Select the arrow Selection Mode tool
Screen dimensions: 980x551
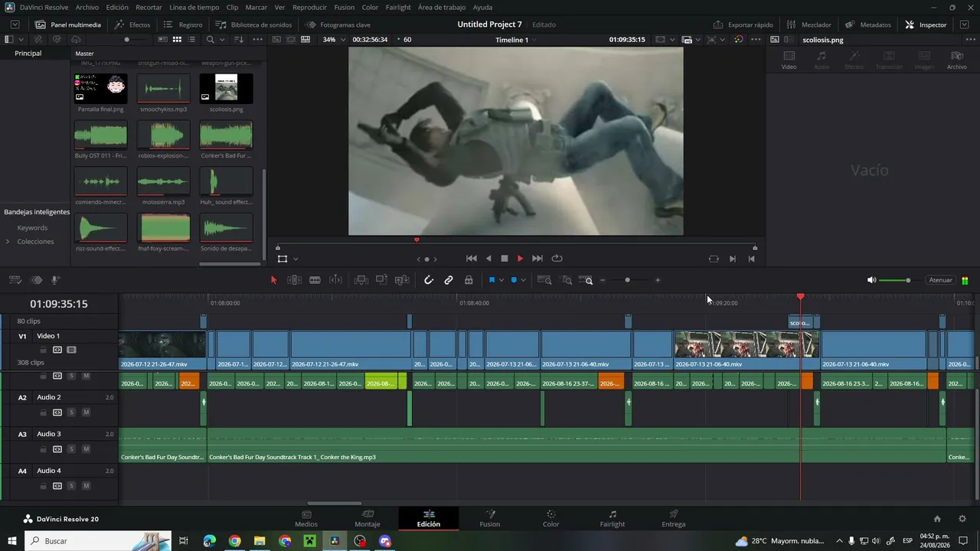pyautogui.click(x=273, y=280)
